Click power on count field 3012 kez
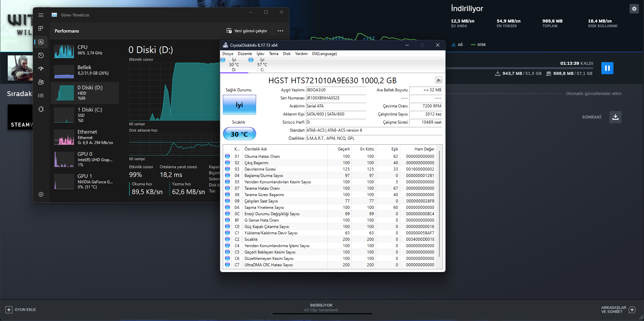The image size is (644, 321). 426,114
